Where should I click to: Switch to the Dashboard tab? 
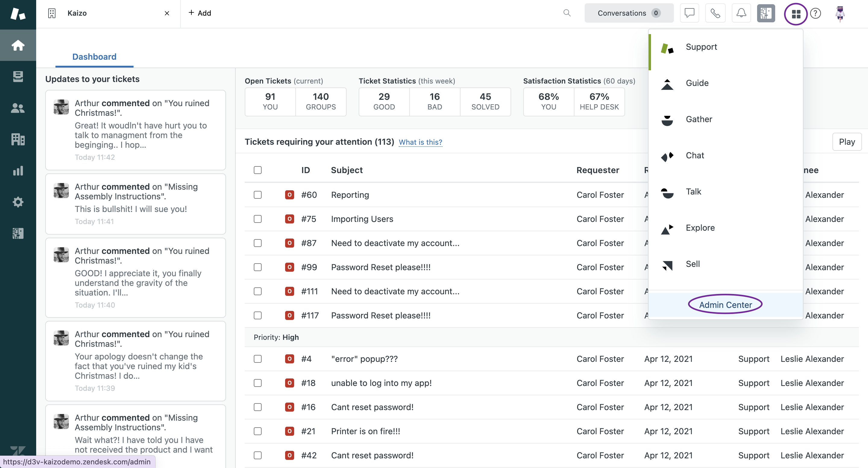94,57
